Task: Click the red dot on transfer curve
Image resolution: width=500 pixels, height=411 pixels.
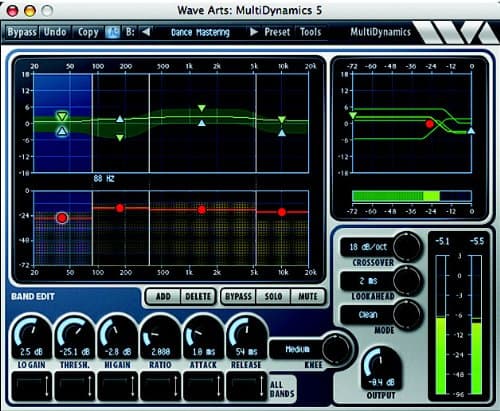Action: [430, 124]
